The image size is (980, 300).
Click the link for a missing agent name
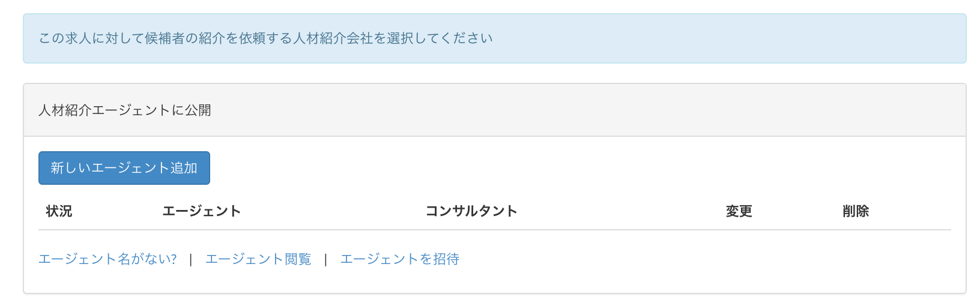107,259
